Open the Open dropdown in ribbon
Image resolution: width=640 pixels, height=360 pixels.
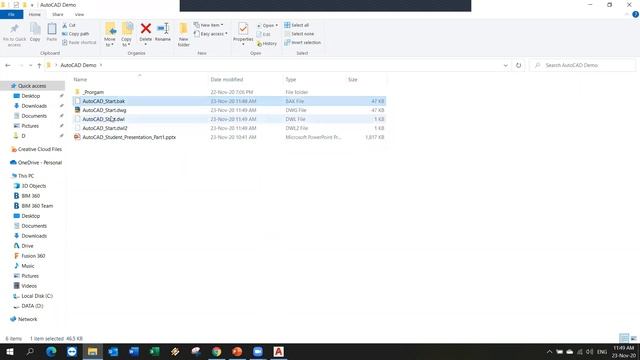point(268,25)
